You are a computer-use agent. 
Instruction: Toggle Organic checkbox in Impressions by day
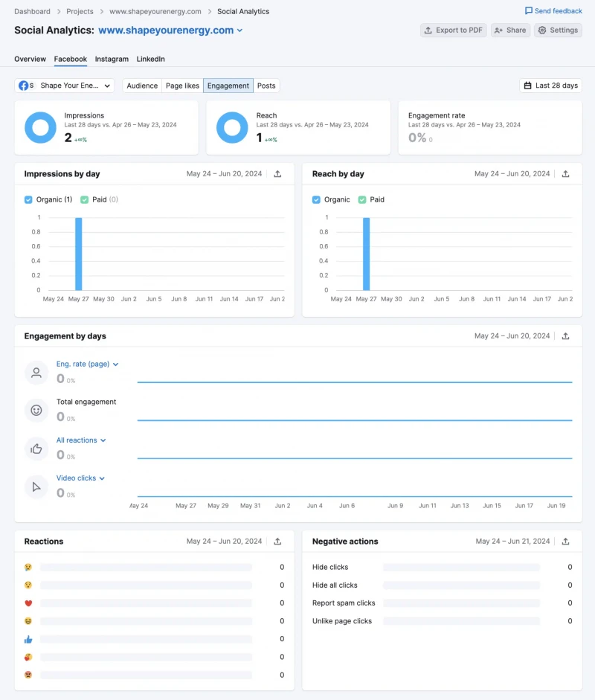pos(28,199)
